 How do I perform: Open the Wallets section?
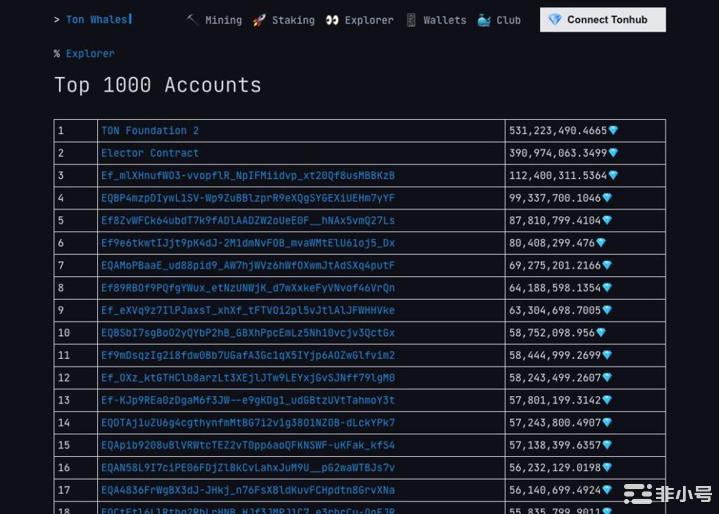click(x=444, y=20)
